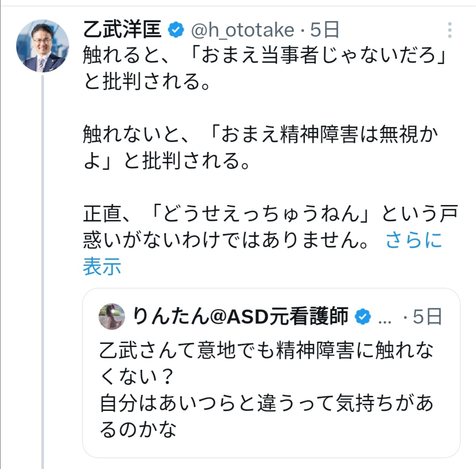Open the three-dot more options menu
The width and height of the screenshot is (476, 469).
[449, 30]
